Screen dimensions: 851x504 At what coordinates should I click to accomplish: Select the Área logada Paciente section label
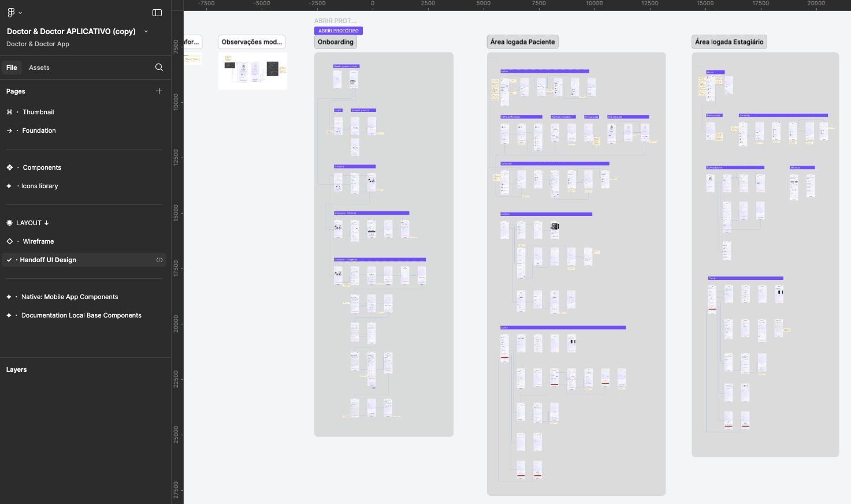522,41
